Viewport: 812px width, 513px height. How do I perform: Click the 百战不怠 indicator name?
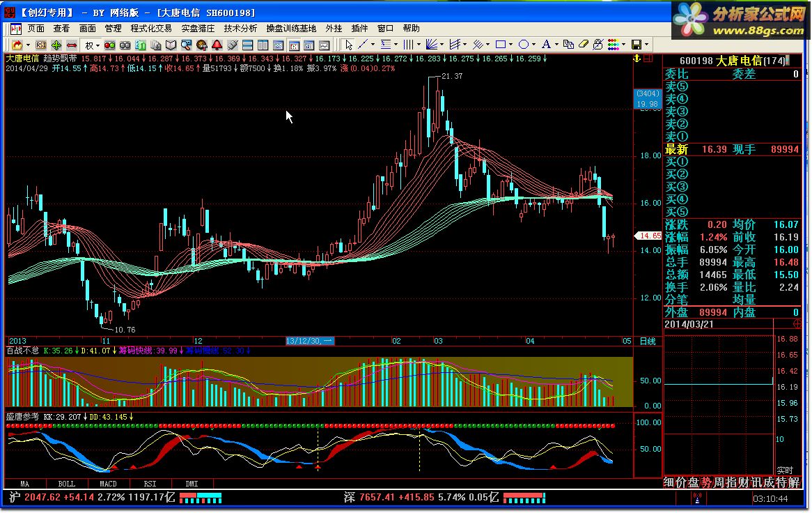(x=22, y=351)
